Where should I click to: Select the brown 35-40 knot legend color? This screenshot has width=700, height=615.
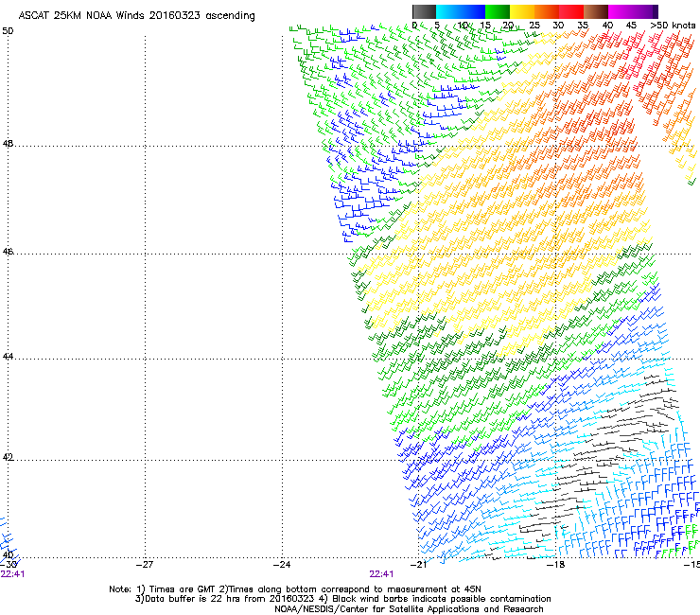596,11
